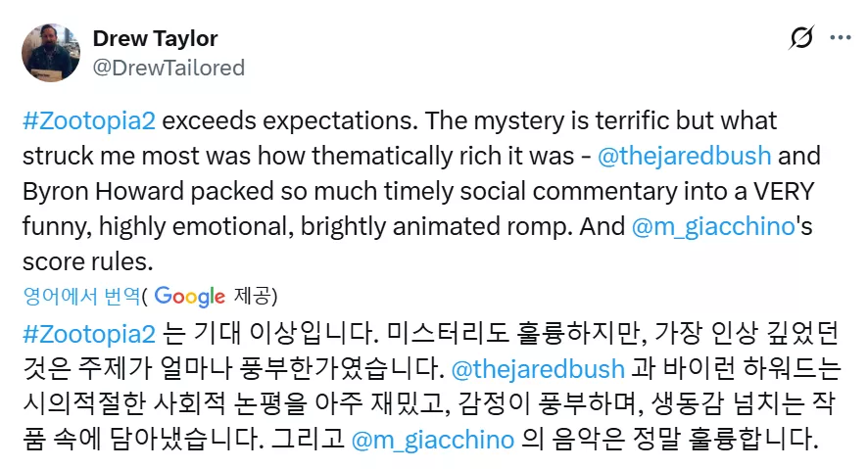
Task: Open the @DrewTailored handle
Action: point(169,68)
